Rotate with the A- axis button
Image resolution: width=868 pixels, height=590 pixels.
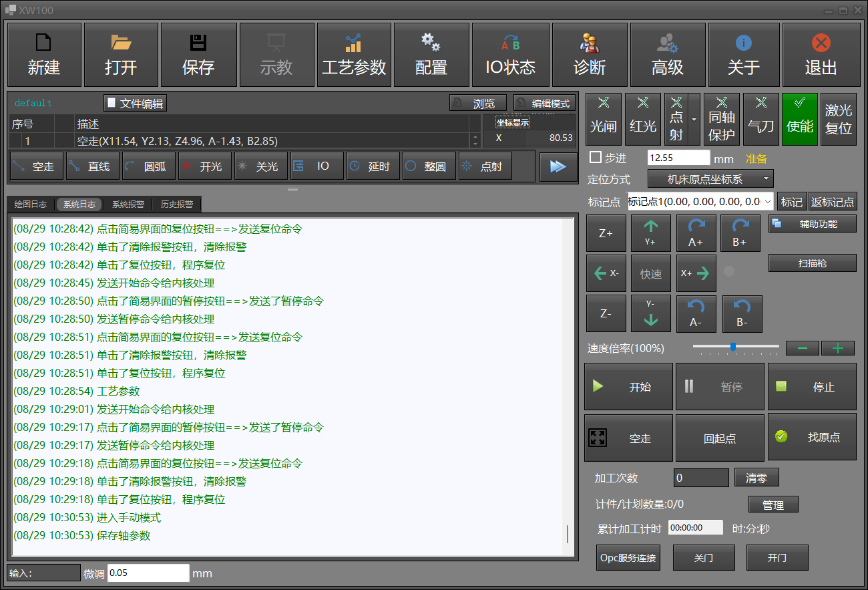point(696,314)
